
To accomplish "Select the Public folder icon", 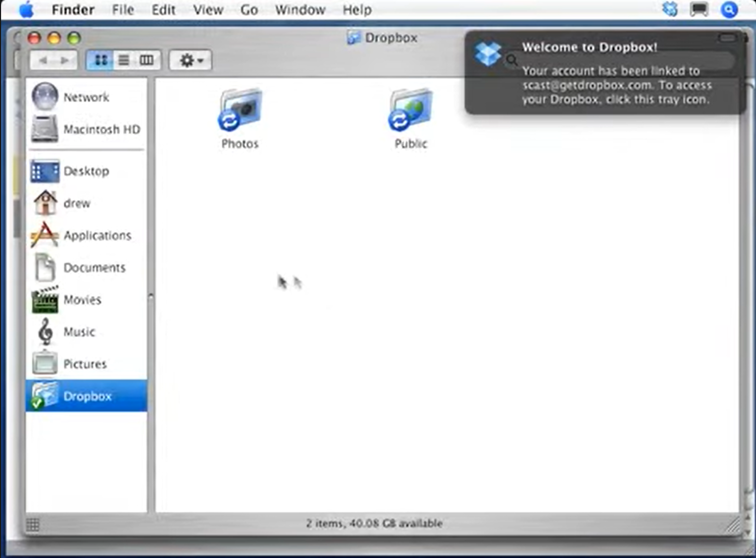I will [411, 110].
